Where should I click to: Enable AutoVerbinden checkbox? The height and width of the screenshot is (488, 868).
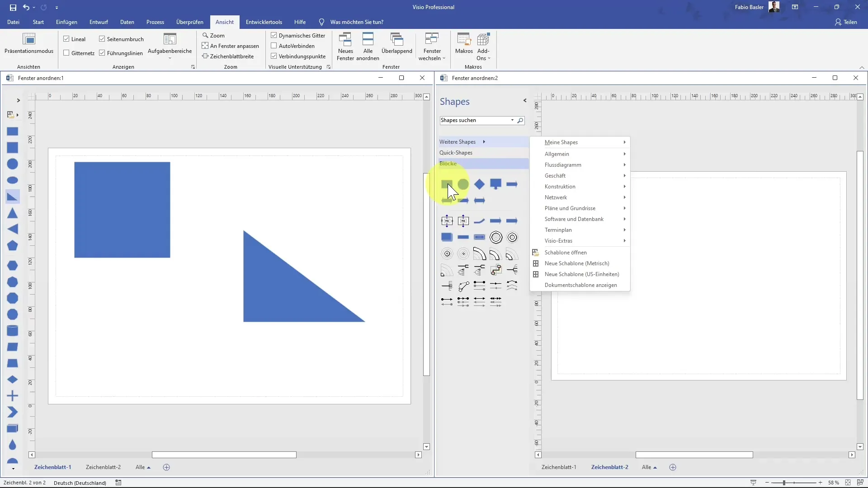(x=274, y=46)
